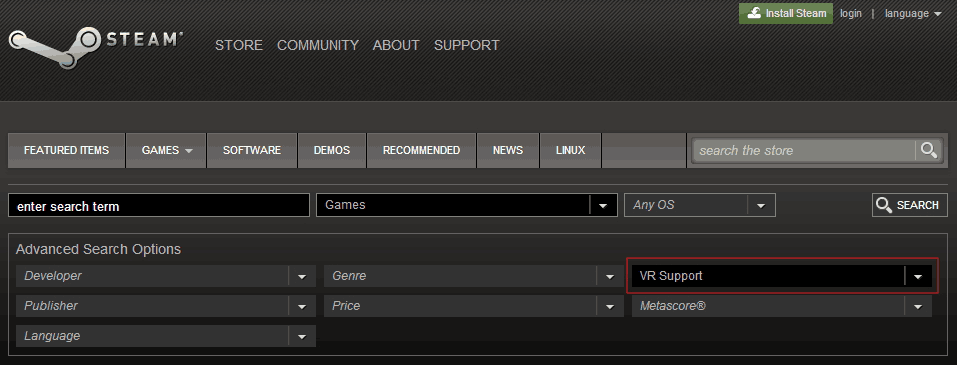Viewport: 957px width, 365px height.
Task: Expand the Developer dropdown
Action: tap(166, 276)
